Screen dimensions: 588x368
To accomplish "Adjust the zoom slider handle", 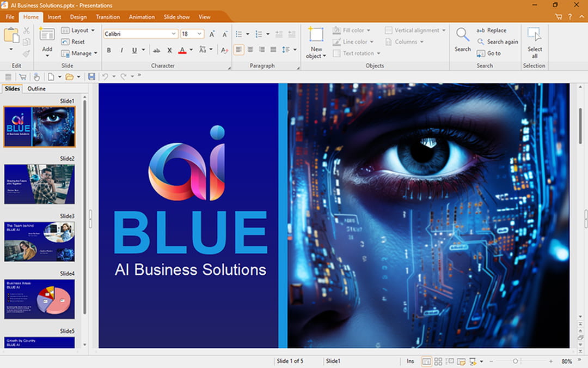I will (515, 361).
